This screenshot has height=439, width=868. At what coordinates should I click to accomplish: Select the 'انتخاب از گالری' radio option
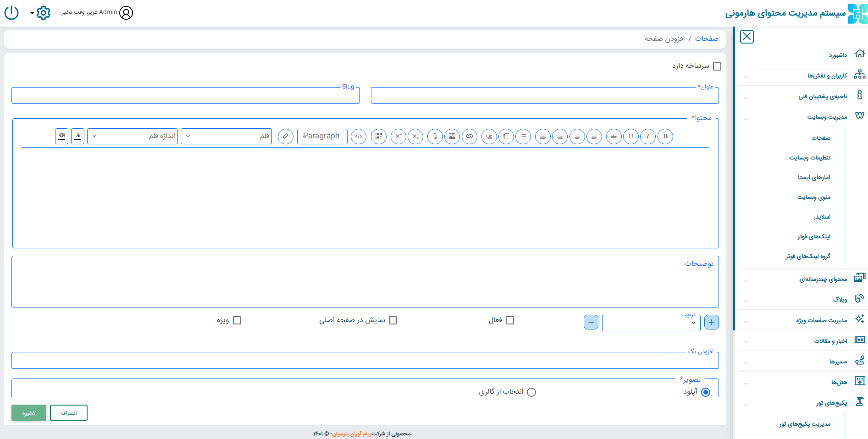531,392
